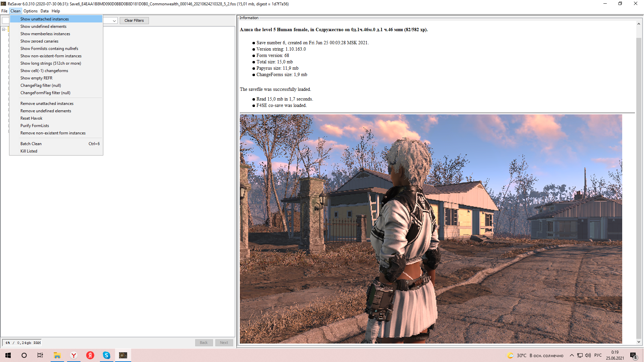
Task: Open File Explorer from taskbar
Action: pyautogui.click(x=57, y=355)
